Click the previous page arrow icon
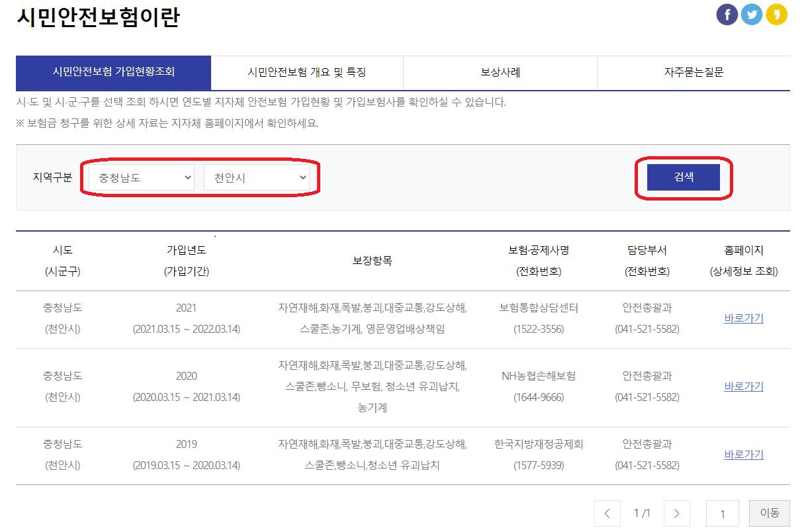810x532 pixels. point(607,513)
